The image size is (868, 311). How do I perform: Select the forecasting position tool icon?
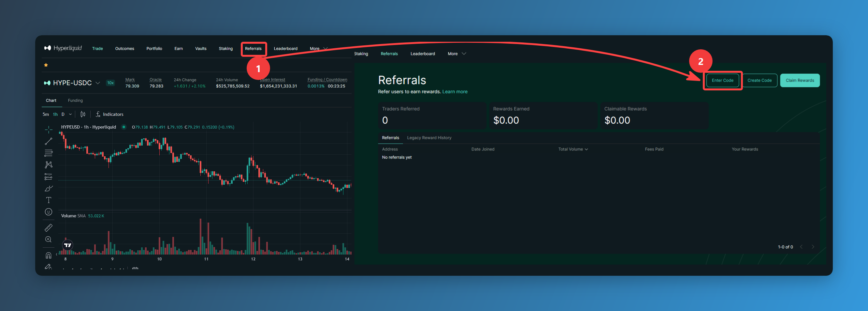49,177
